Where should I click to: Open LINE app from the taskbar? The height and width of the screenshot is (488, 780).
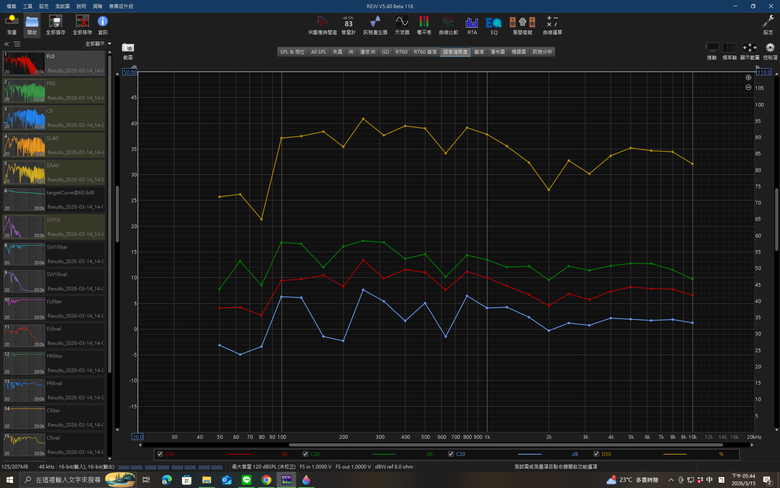pos(246,480)
